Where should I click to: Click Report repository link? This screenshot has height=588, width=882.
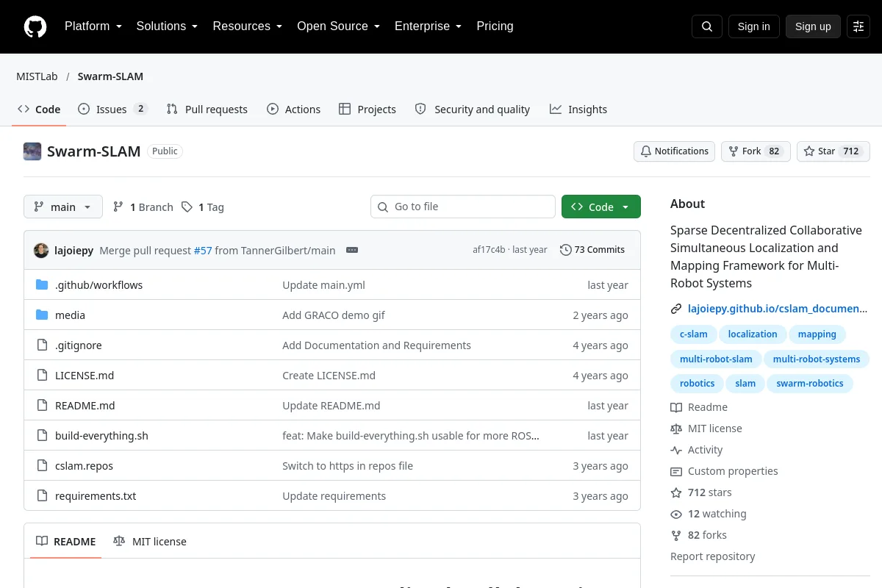coord(712,556)
